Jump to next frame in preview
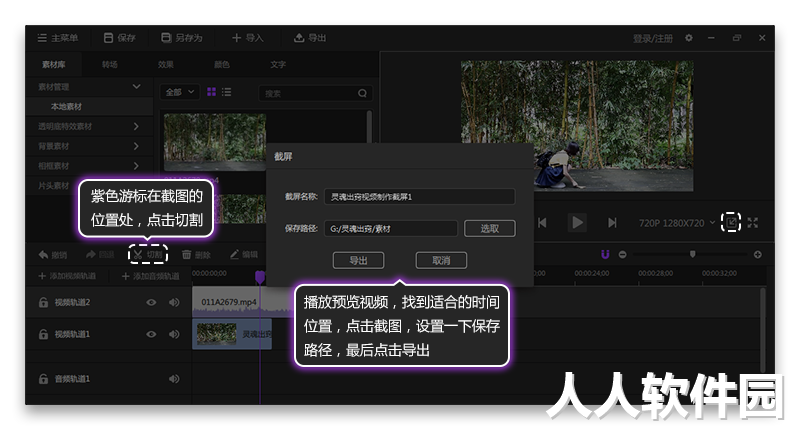Viewport: 800px width, 430px height. [x=612, y=223]
